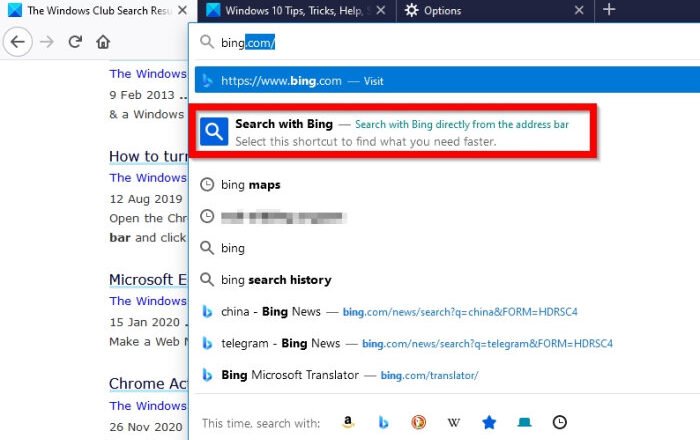The image size is (700, 440).
Task: Search open tabs with the tabs icon
Action: coord(524,422)
